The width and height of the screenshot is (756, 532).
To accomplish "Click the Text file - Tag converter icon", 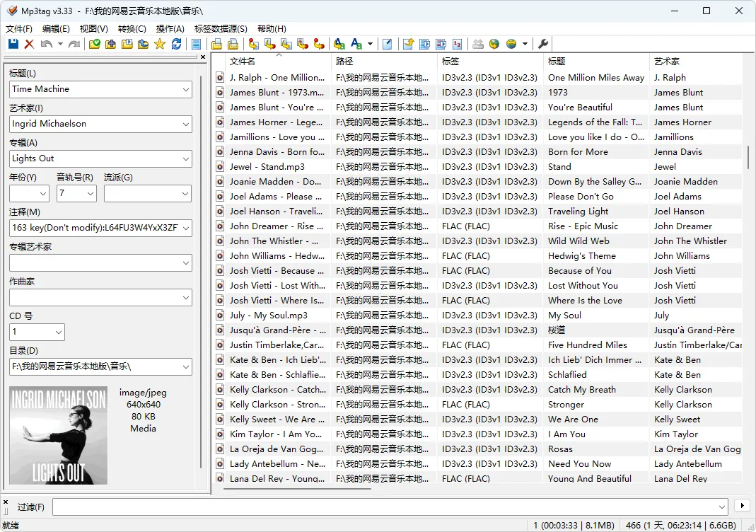I will [x=303, y=45].
